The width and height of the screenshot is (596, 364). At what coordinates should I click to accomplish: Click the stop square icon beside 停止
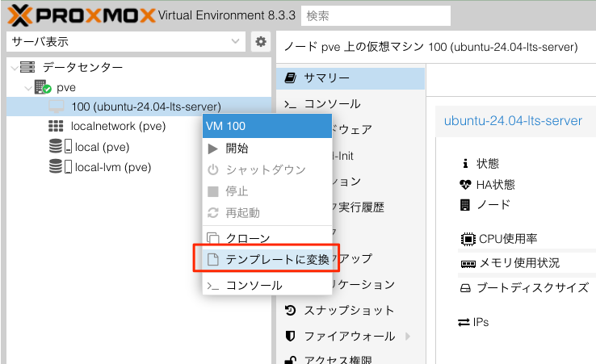tap(213, 191)
